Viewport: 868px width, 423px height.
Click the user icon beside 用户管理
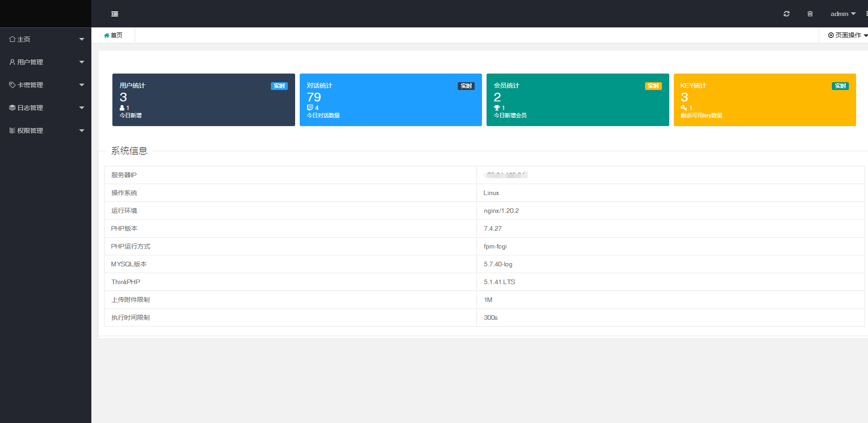point(12,62)
